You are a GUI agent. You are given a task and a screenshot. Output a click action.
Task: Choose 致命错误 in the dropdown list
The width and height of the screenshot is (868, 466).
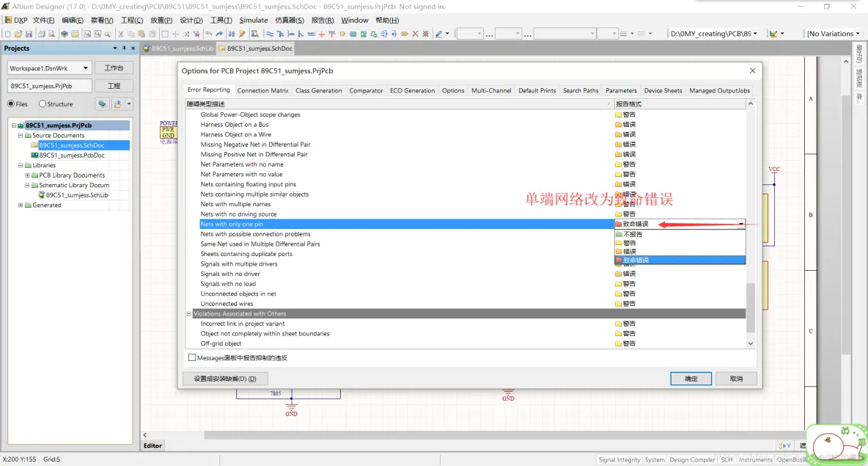click(680, 260)
